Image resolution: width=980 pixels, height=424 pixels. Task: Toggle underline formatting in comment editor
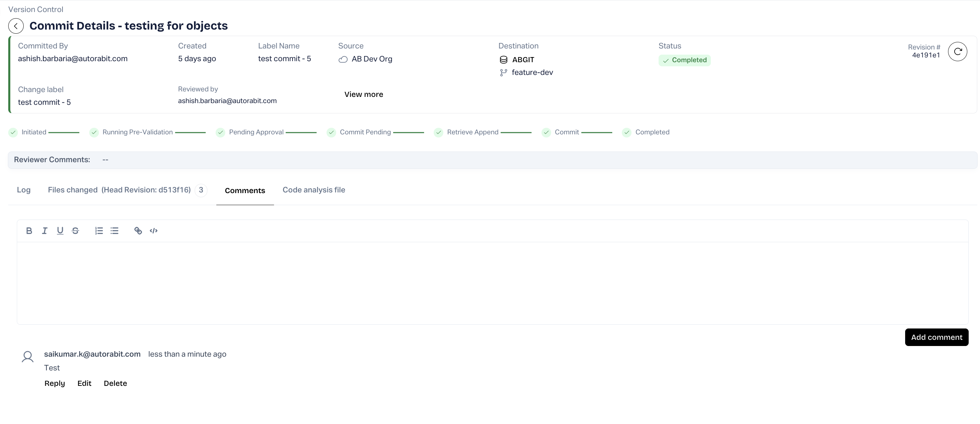(60, 231)
